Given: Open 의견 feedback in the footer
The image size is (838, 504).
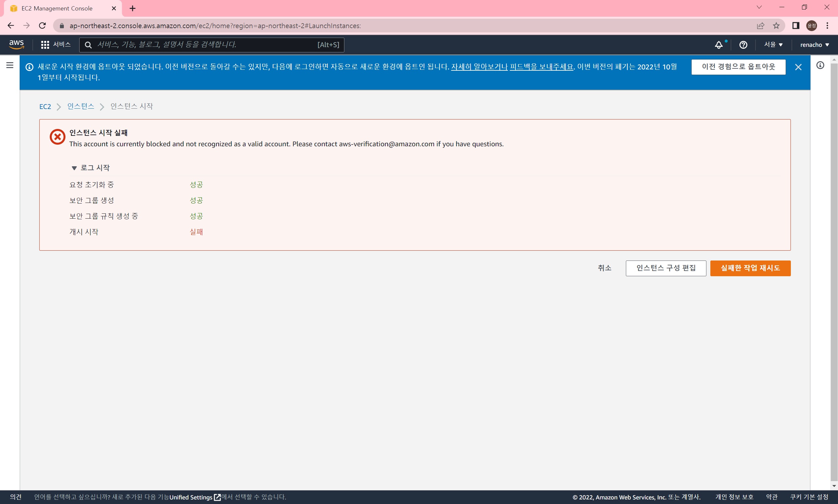Looking at the screenshot, I should point(16,497).
